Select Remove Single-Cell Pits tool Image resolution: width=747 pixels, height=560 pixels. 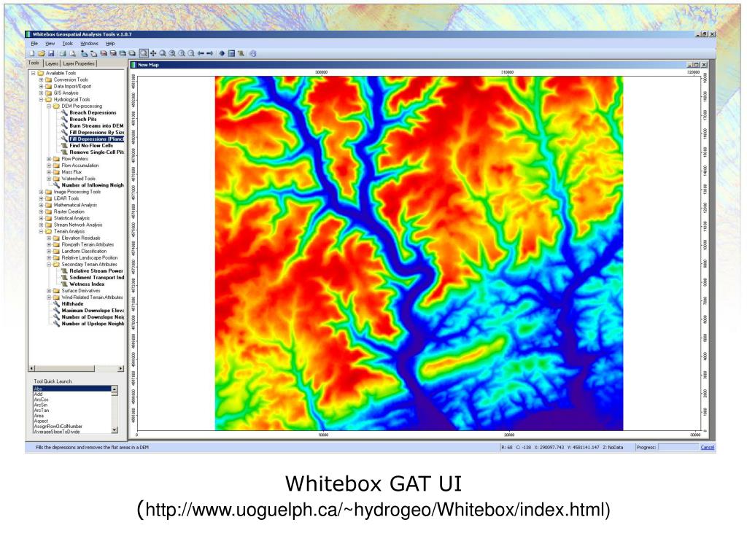point(97,152)
